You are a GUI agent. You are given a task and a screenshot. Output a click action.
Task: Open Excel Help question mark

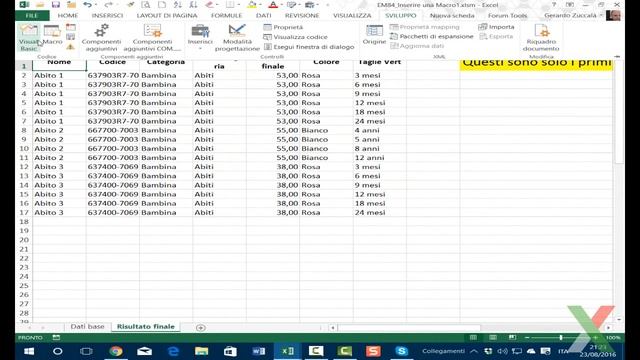pos(554,5)
